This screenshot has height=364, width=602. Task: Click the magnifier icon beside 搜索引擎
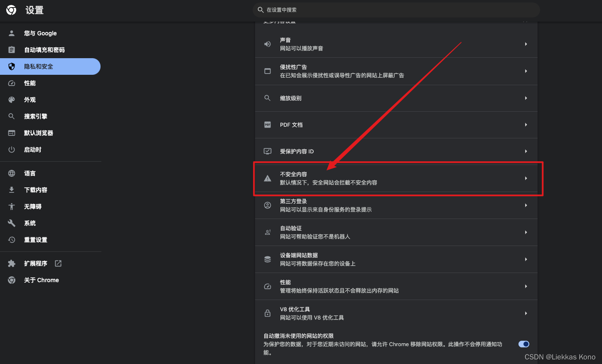coord(12,116)
